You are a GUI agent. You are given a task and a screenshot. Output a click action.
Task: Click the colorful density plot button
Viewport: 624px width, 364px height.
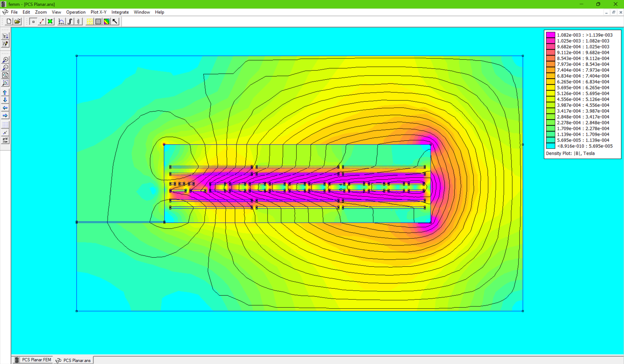107,21
